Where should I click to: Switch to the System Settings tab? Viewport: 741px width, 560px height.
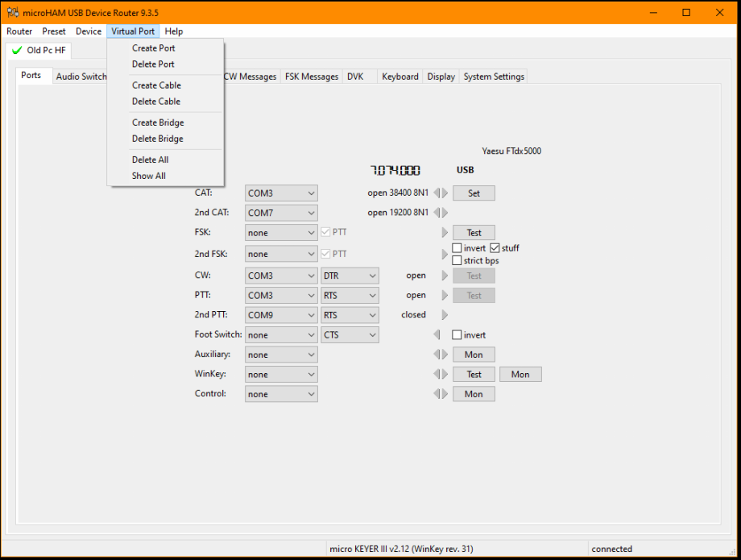tap(494, 77)
